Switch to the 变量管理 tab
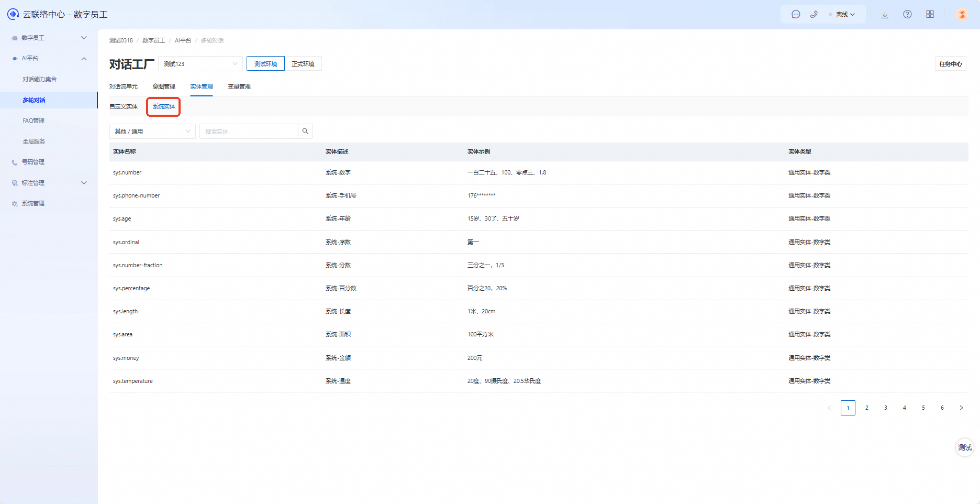Viewport: 980px width, 504px height. tap(239, 86)
